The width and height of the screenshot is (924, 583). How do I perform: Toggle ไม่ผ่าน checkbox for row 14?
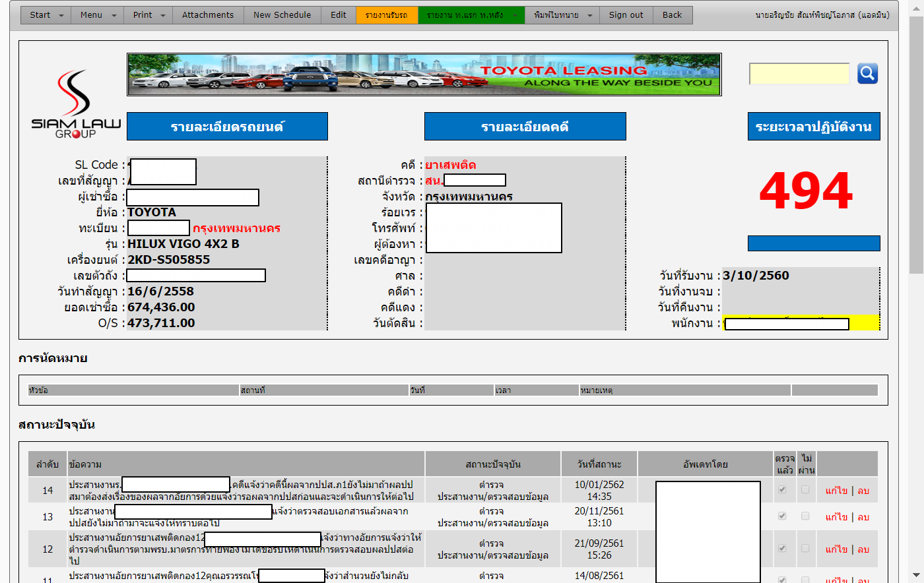coord(805,489)
